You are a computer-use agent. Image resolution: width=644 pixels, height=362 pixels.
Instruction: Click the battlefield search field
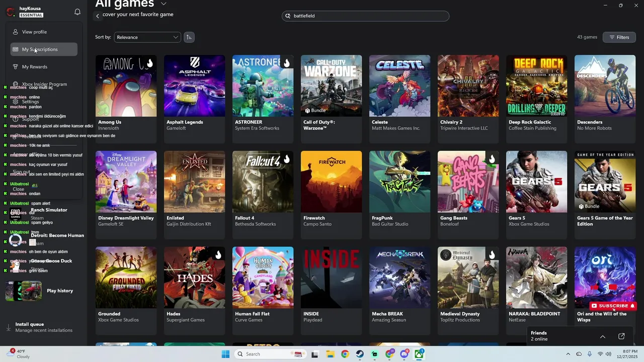tap(365, 16)
